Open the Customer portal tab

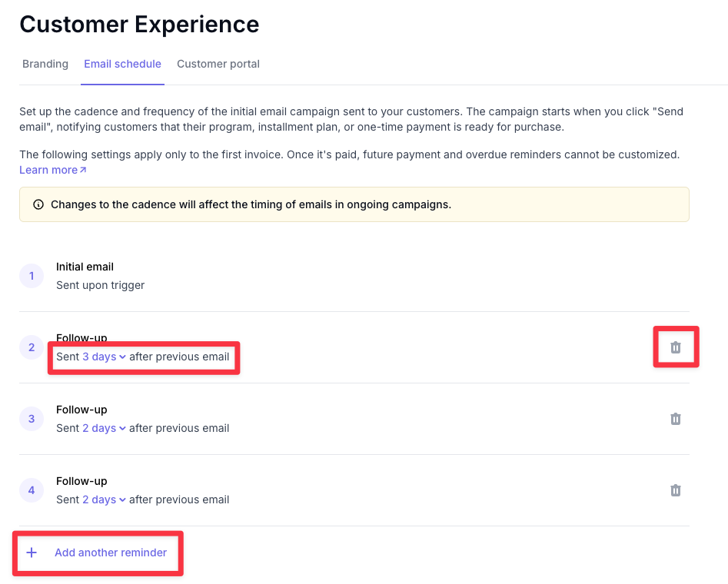[218, 64]
